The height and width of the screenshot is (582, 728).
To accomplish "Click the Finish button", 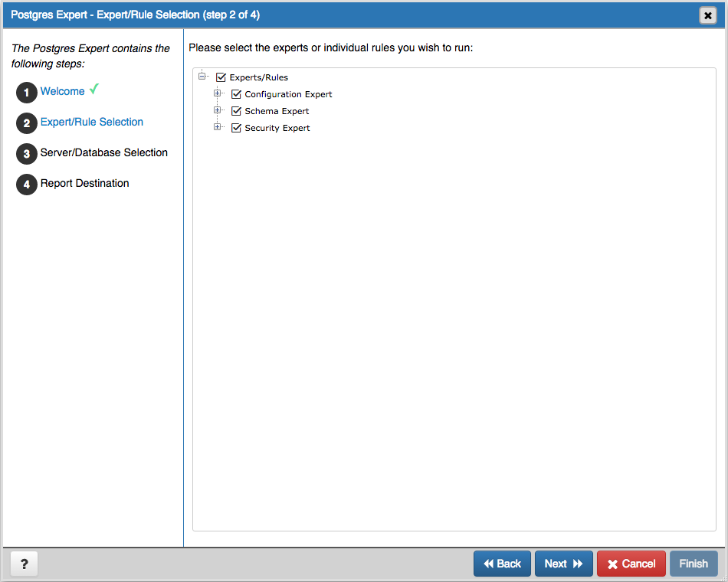I will click(x=694, y=564).
